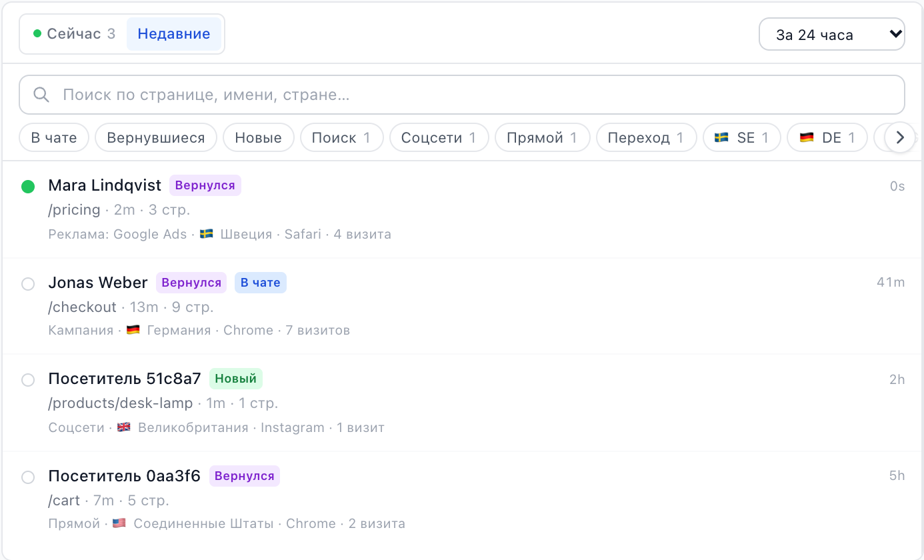Open visitor "Jonas Weber"
This screenshot has height=560, width=924.
(x=98, y=283)
